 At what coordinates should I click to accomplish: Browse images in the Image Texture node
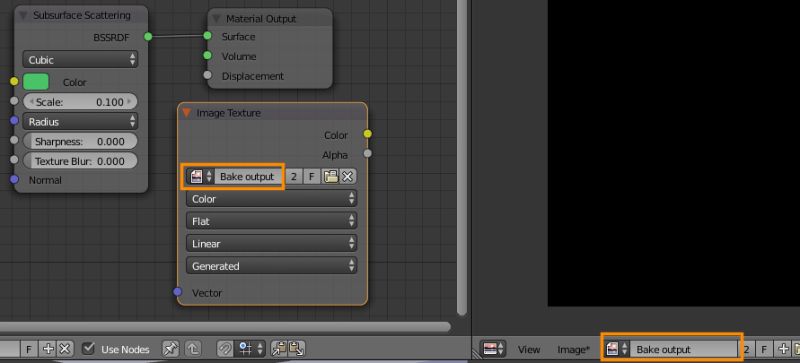coord(201,177)
